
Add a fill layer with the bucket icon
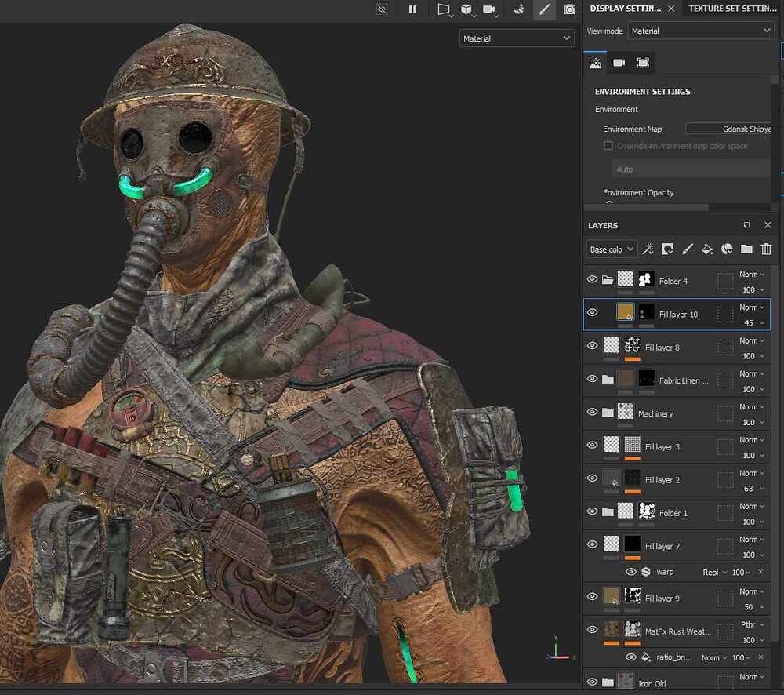click(707, 249)
